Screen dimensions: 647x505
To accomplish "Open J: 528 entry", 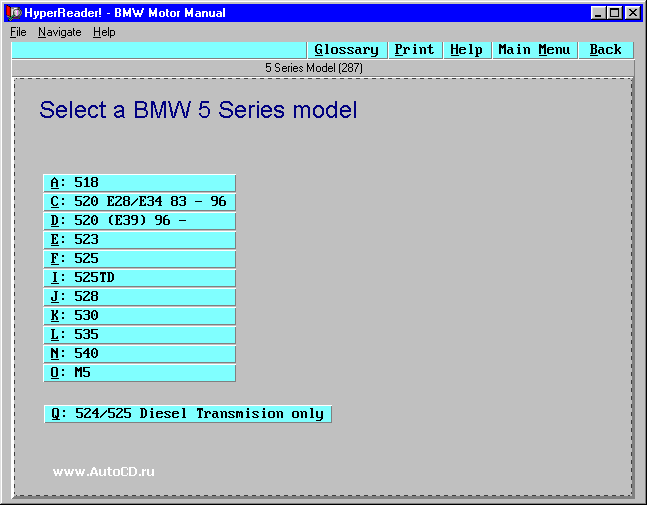I will click(139, 297).
